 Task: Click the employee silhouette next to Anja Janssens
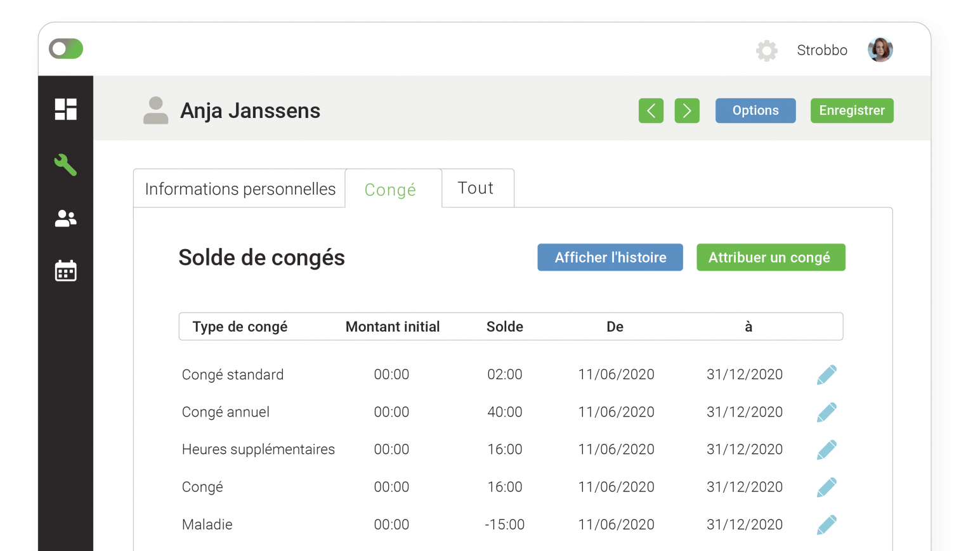155,110
